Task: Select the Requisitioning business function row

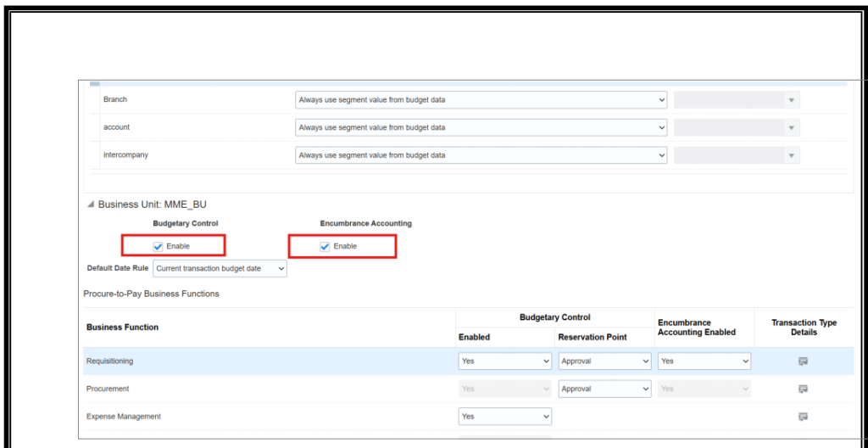Action: click(x=110, y=361)
